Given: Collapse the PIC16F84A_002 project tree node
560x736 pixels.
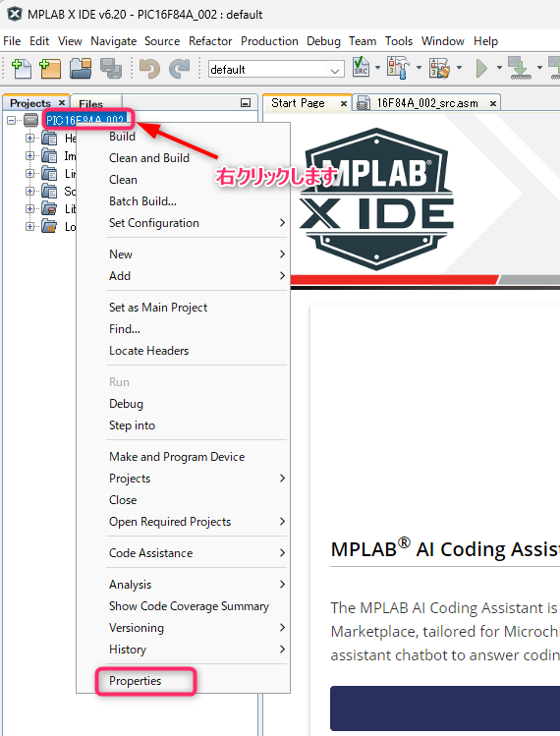Looking at the screenshot, I should point(11,121).
